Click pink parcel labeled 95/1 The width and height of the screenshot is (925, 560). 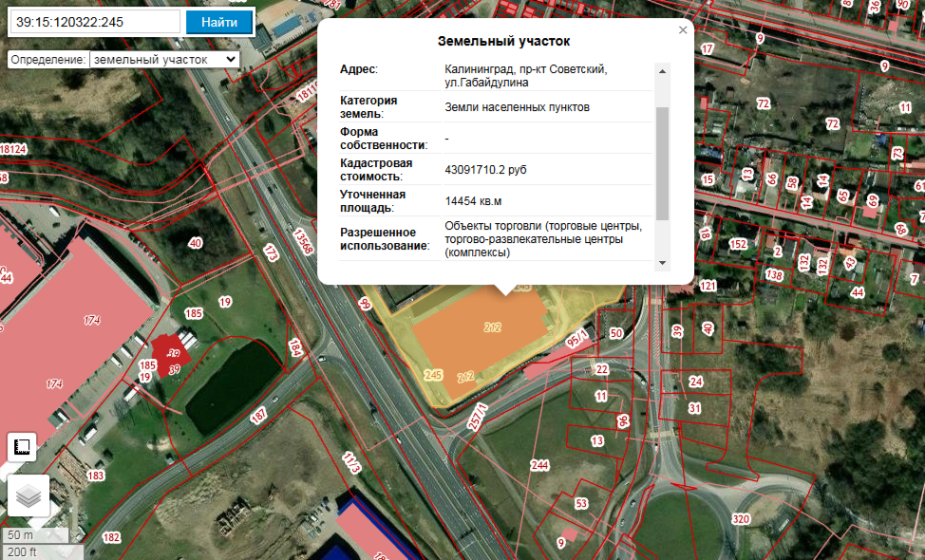click(576, 339)
